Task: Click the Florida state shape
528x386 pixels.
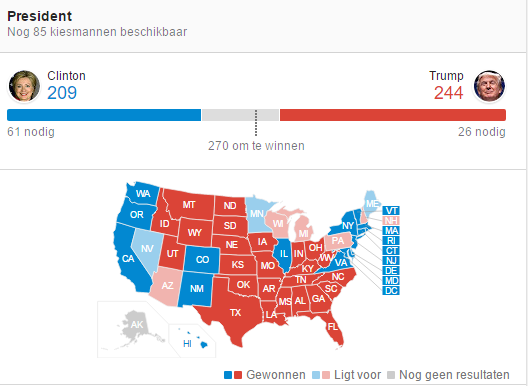Action: pyautogui.click(x=333, y=327)
